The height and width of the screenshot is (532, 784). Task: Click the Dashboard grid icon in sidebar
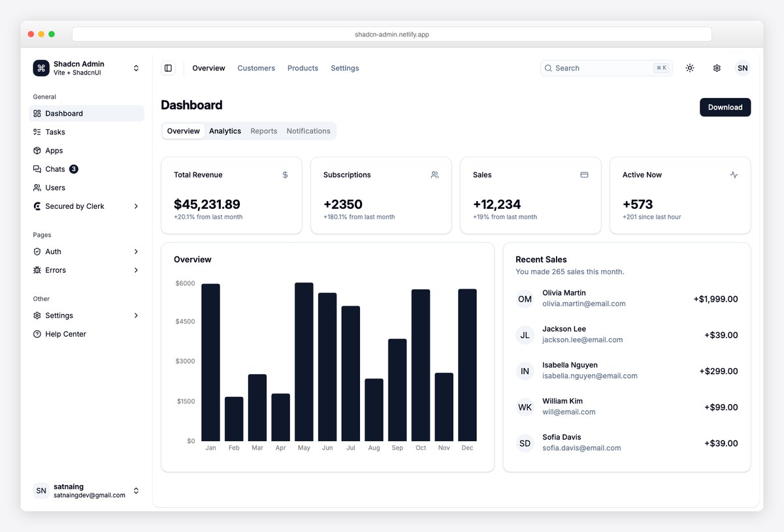pyautogui.click(x=37, y=114)
